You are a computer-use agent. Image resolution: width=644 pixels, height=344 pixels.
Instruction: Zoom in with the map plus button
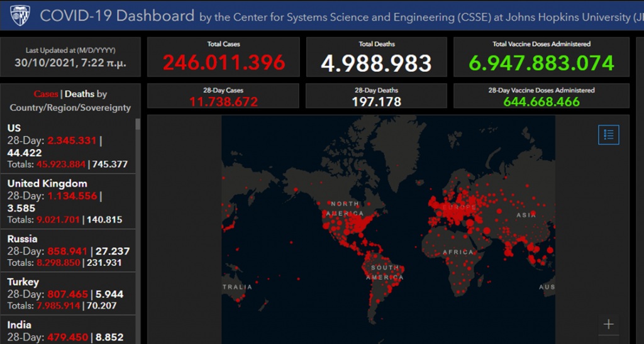click(608, 325)
